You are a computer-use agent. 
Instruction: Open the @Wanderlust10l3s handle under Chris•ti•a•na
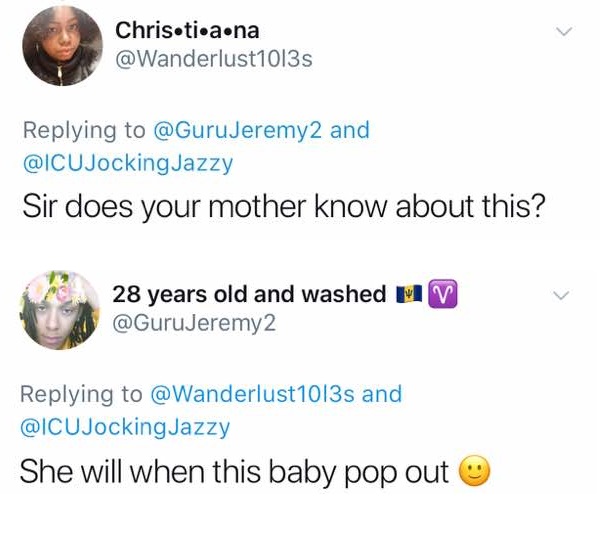pyautogui.click(x=214, y=59)
